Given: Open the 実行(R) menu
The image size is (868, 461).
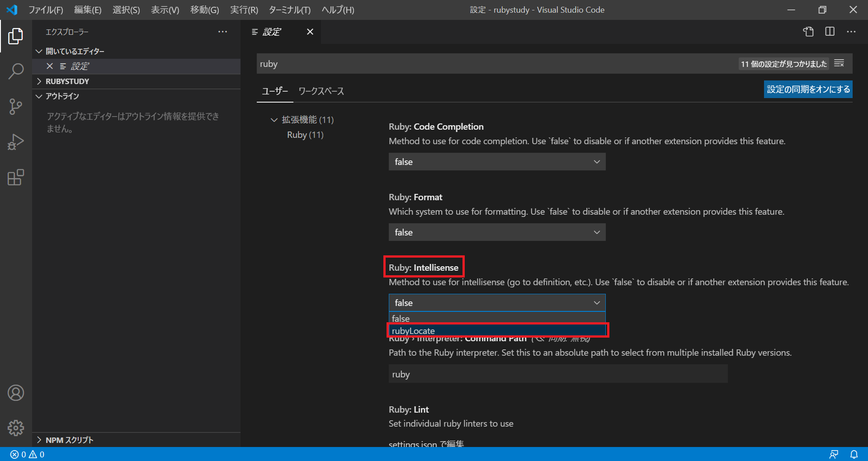Looking at the screenshot, I should (244, 9).
